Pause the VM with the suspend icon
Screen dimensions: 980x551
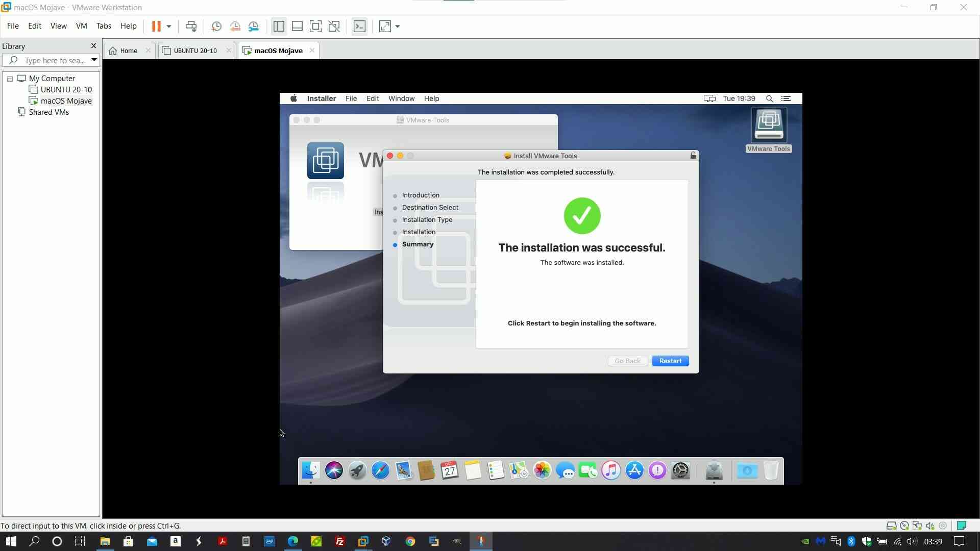(x=156, y=26)
